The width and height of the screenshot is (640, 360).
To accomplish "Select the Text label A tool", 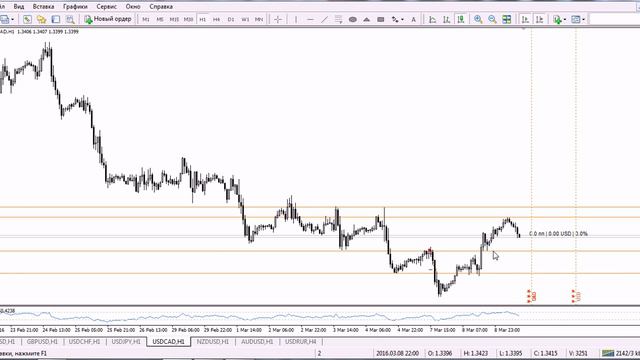I will coord(413,19).
